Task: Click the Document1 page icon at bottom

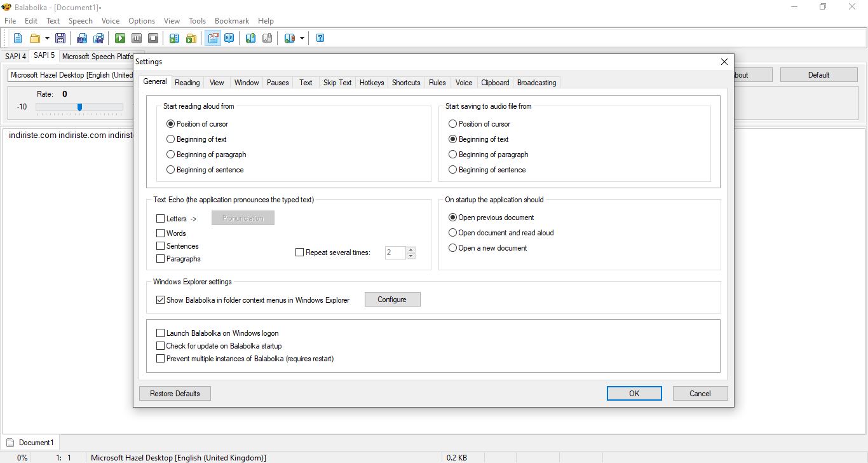Action: tap(10, 443)
